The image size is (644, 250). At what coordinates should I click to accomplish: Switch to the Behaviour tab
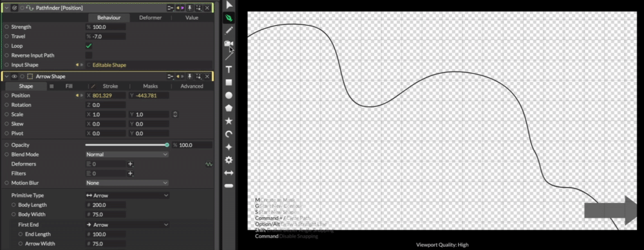point(109,17)
